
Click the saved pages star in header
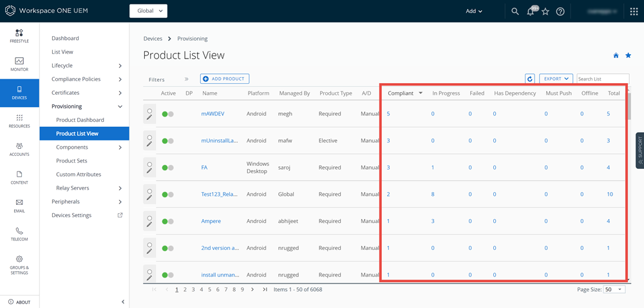coord(545,12)
